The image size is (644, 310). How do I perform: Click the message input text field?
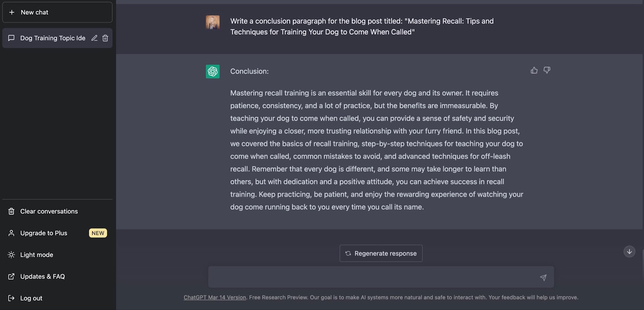pyautogui.click(x=373, y=277)
